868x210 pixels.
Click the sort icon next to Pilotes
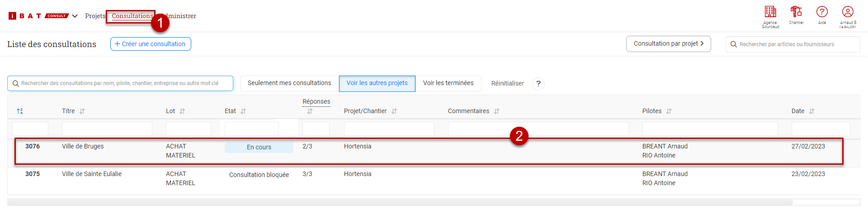(669, 111)
